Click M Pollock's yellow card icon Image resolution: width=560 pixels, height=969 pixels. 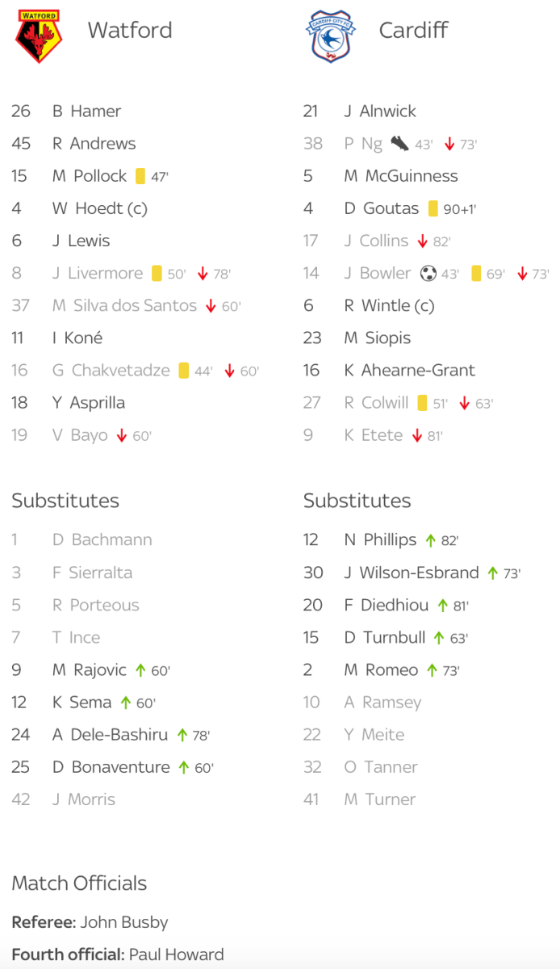[140, 176]
